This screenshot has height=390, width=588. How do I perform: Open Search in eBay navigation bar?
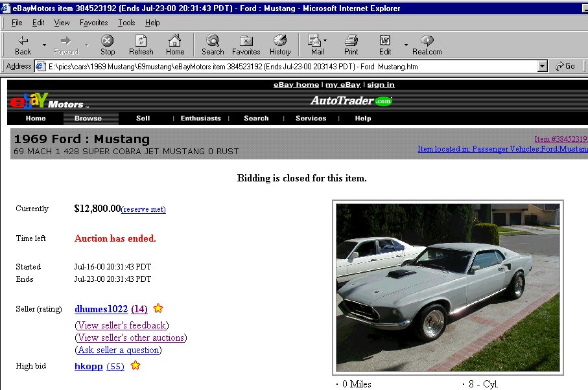(x=256, y=119)
